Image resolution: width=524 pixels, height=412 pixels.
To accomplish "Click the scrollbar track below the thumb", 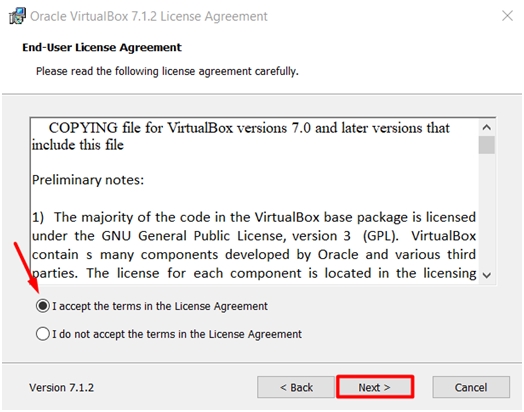I will [487, 211].
